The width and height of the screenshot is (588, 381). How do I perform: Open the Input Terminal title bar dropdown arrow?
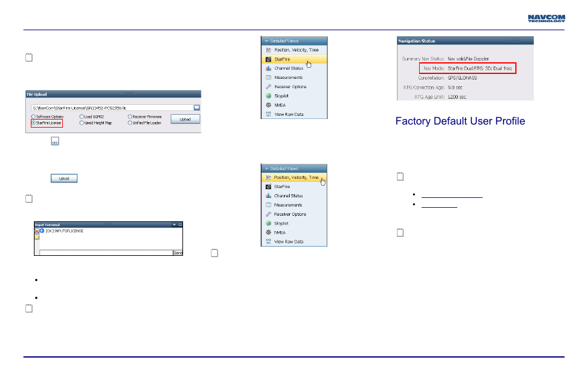point(174,224)
